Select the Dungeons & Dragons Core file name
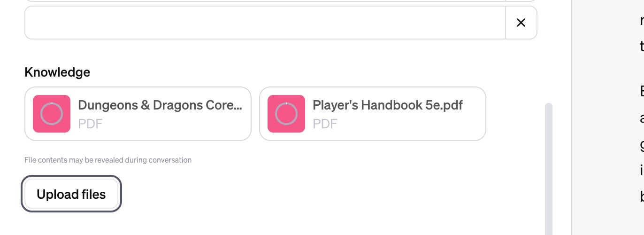 160,105
